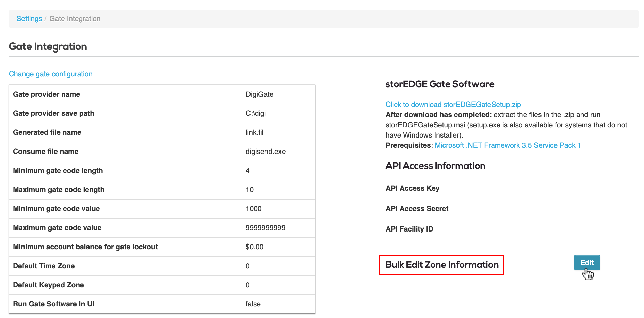Select the link.fil generated file name
The image size is (644, 318).
click(x=254, y=132)
